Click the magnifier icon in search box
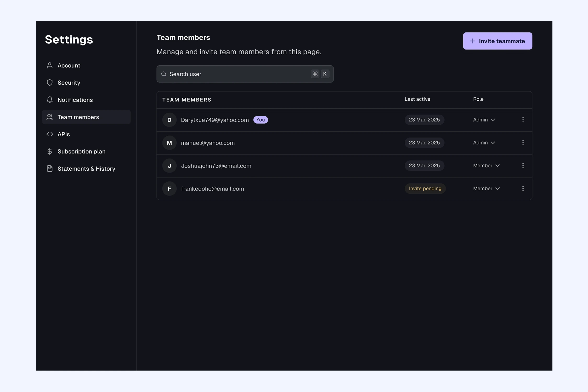This screenshot has width=588, height=392. 164,74
